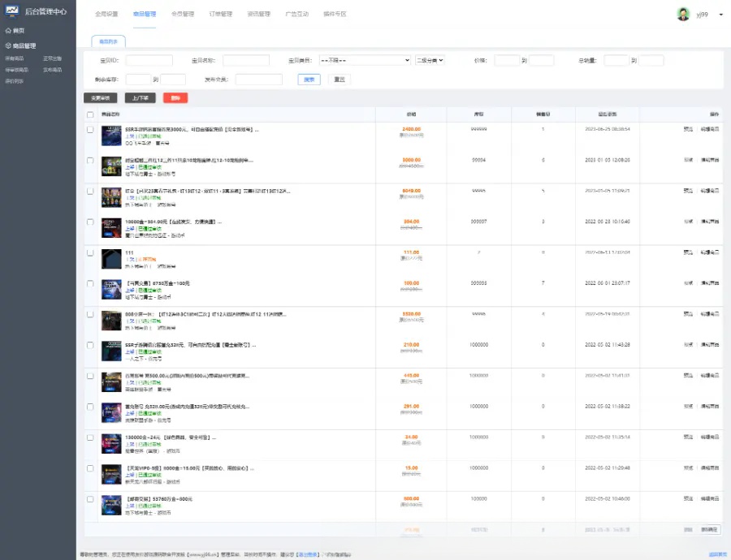Screen dimensions: 731x560
Task: Select the checkbox for the 6750万金=100元 product
Action: pos(90,284)
